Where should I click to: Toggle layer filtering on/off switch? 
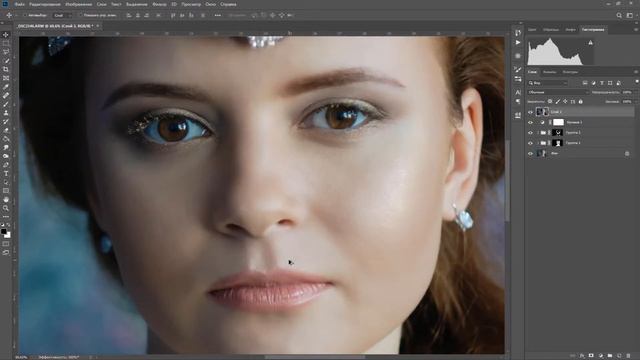[x=637, y=82]
